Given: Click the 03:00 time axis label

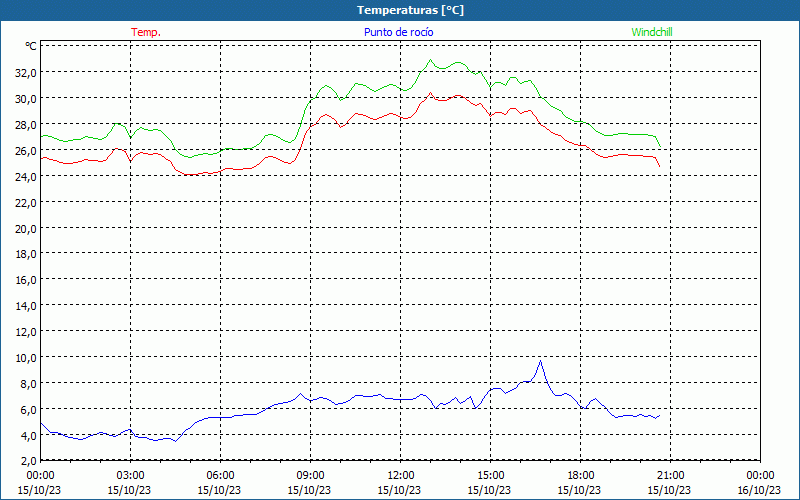Looking at the screenshot, I should 130,476.
